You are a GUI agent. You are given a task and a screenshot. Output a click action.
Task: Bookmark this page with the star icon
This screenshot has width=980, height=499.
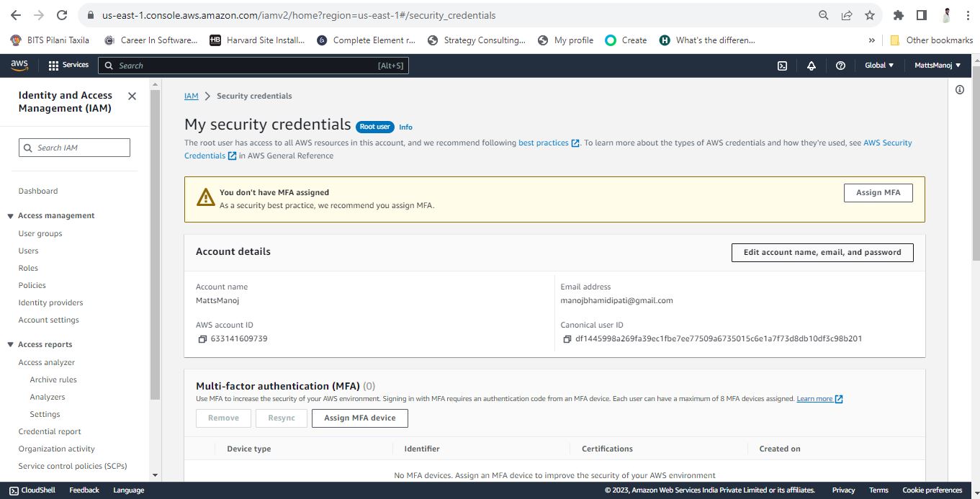pyautogui.click(x=870, y=15)
